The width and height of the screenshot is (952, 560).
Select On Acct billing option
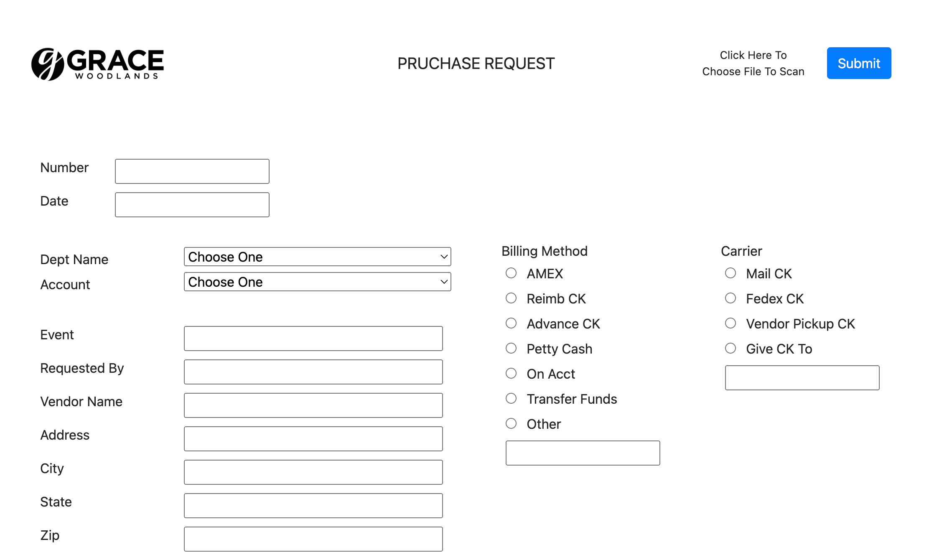coord(511,373)
